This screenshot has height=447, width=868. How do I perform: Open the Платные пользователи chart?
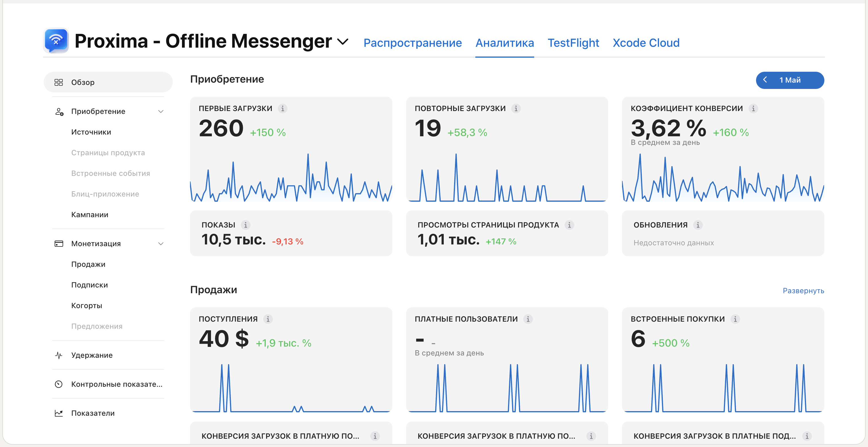pos(507,387)
